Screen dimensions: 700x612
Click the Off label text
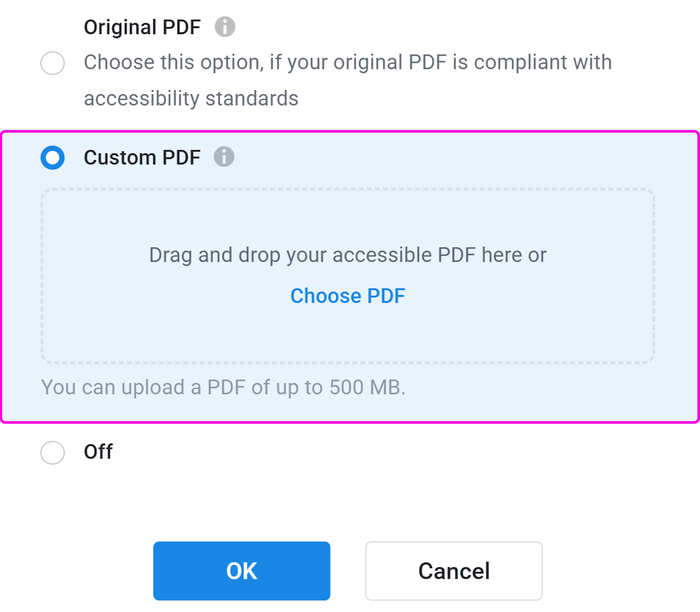(x=98, y=452)
